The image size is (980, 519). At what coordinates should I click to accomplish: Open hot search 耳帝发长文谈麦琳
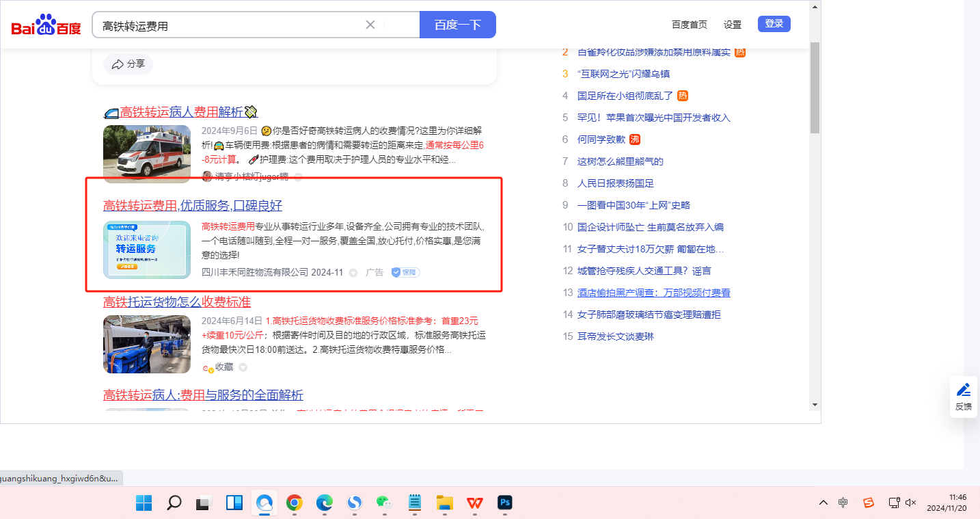pos(616,336)
